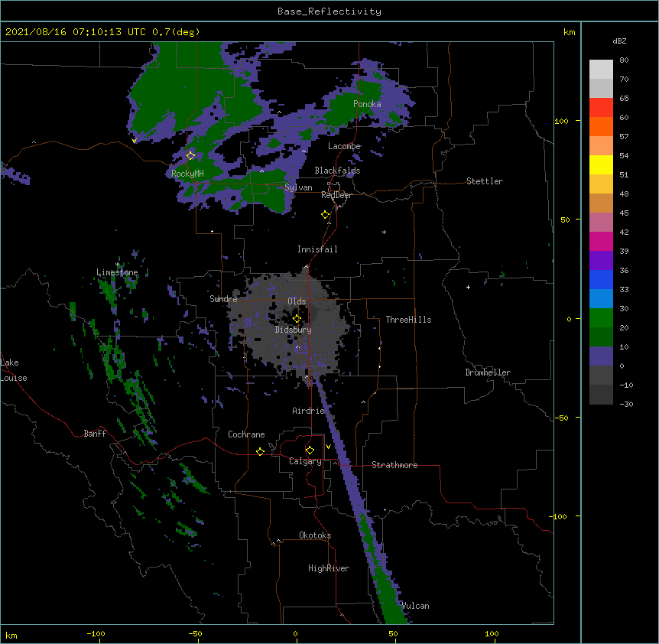
Task: Click the -30 value on the dBZ legend
Action: tap(626, 404)
